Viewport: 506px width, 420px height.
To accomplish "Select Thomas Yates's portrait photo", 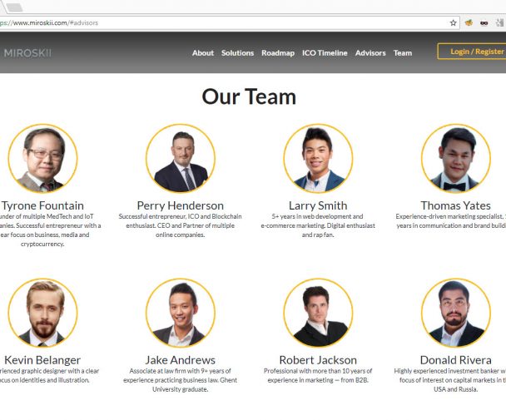I will pyautogui.click(x=456, y=158).
